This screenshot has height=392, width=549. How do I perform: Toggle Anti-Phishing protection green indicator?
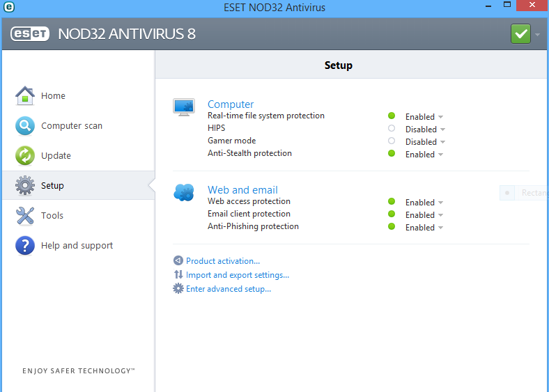click(392, 226)
